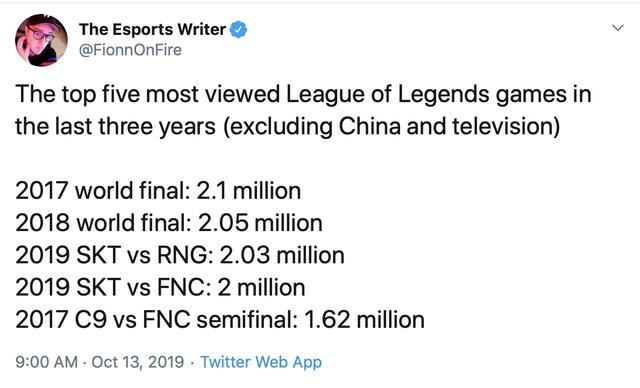Click the Oct 13, 2019 date
The height and width of the screenshot is (388, 640).
click(138, 362)
